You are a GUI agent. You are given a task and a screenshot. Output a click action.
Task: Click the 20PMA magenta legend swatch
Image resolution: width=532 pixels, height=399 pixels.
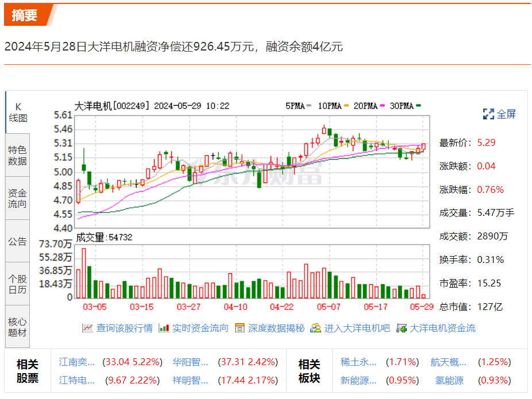click(x=383, y=106)
